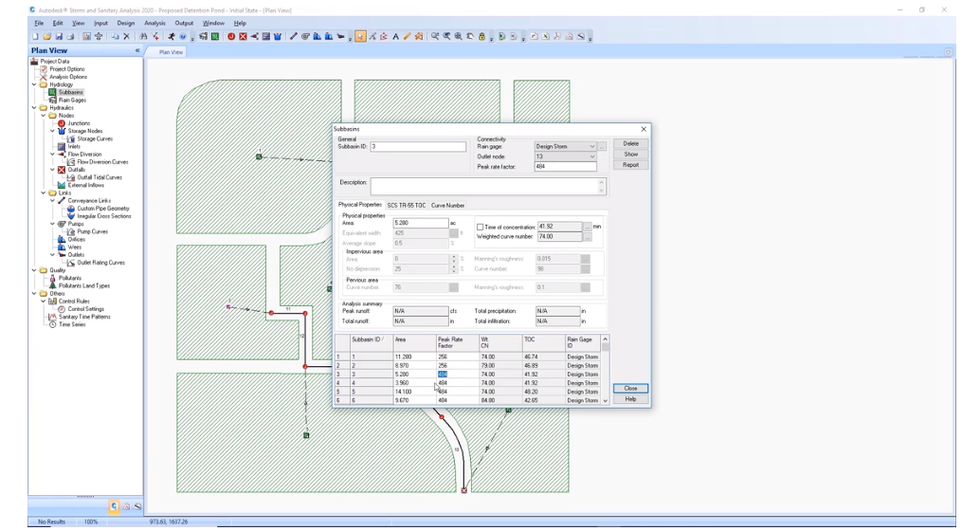Screen dimensions: 980x531
Task: Click the Show button in Subbasins dialog
Action: tap(630, 155)
